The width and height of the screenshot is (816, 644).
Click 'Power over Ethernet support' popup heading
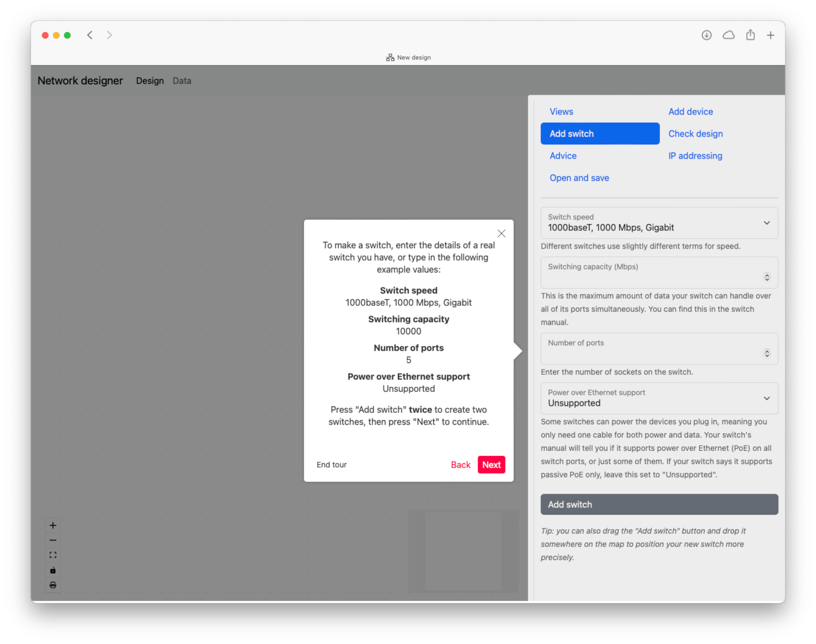pyautogui.click(x=409, y=376)
